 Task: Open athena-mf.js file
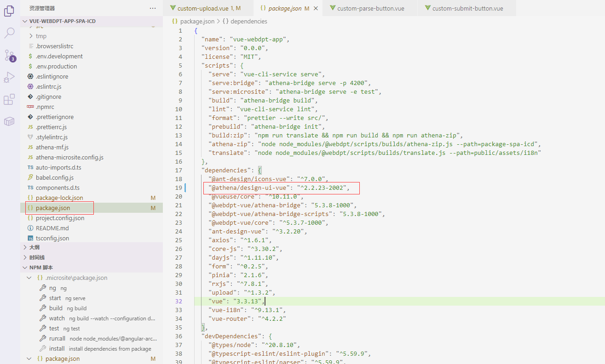click(52, 148)
